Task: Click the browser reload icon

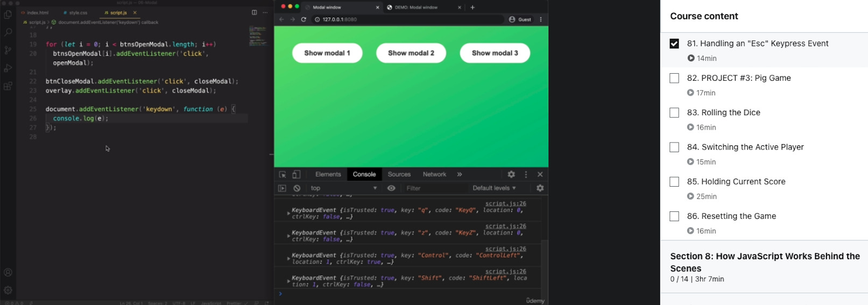Action: point(304,19)
